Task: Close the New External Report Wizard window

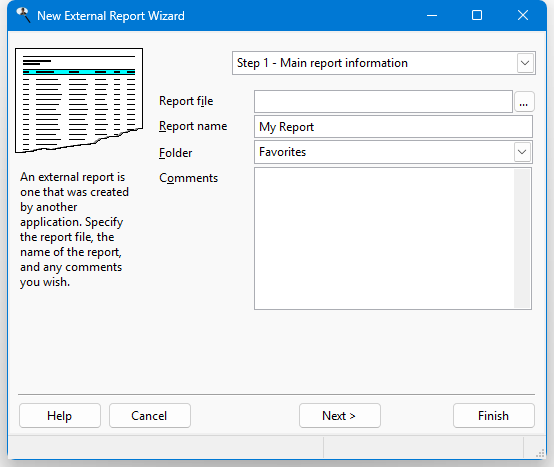Action: (x=523, y=16)
